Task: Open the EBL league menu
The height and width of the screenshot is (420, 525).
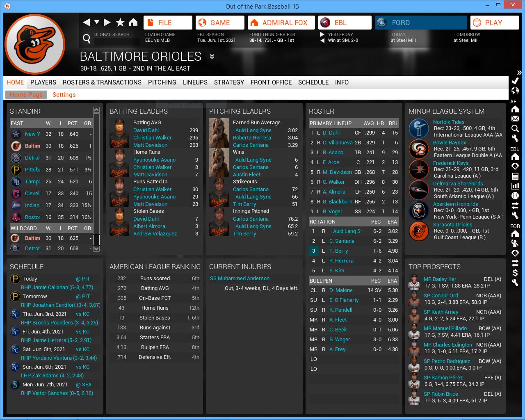Action: [x=345, y=23]
